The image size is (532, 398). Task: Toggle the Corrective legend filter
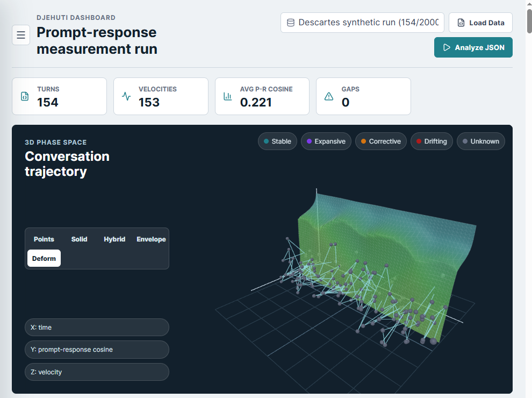380,141
